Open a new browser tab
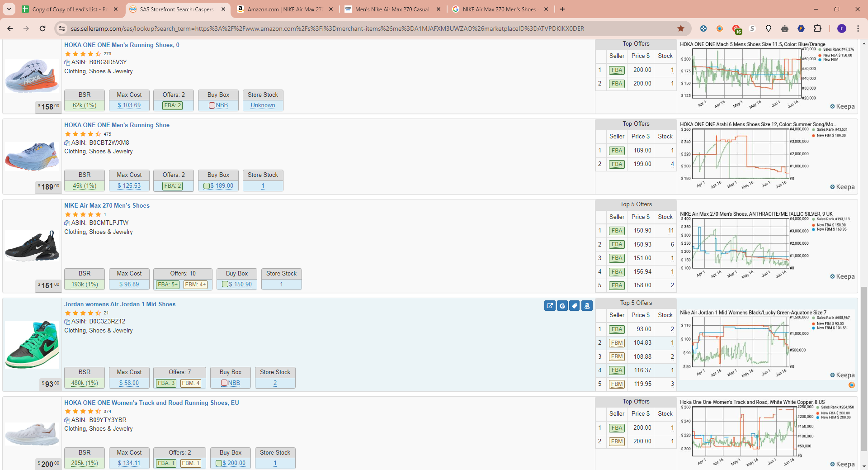This screenshot has height=470, width=868. coord(562,9)
